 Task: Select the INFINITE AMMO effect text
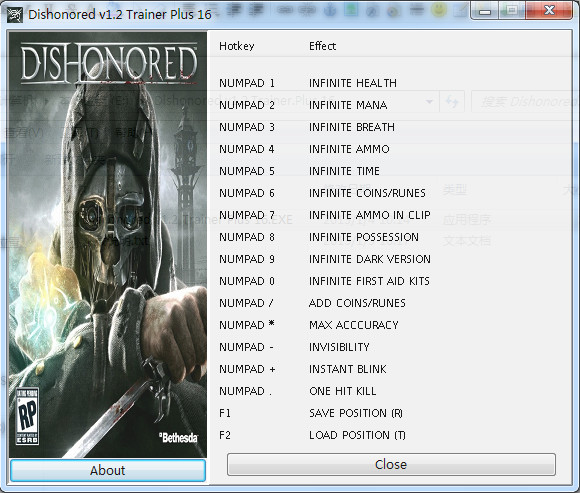click(349, 149)
